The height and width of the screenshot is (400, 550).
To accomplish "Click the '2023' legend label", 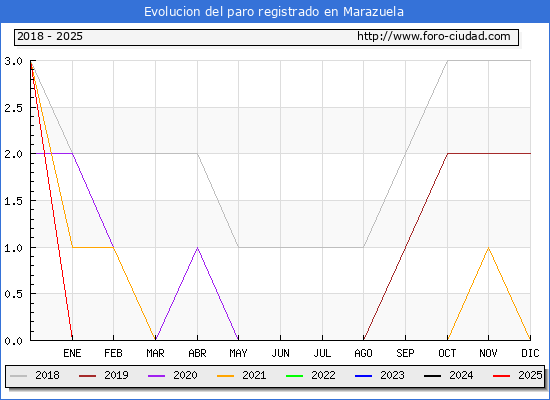I will click(393, 375).
